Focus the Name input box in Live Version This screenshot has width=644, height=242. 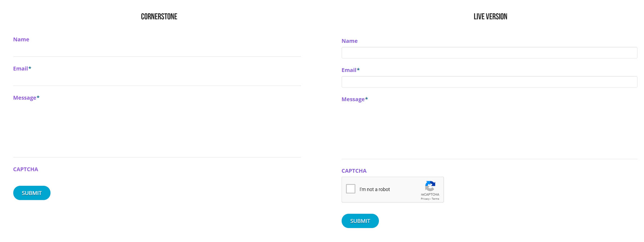(x=489, y=53)
